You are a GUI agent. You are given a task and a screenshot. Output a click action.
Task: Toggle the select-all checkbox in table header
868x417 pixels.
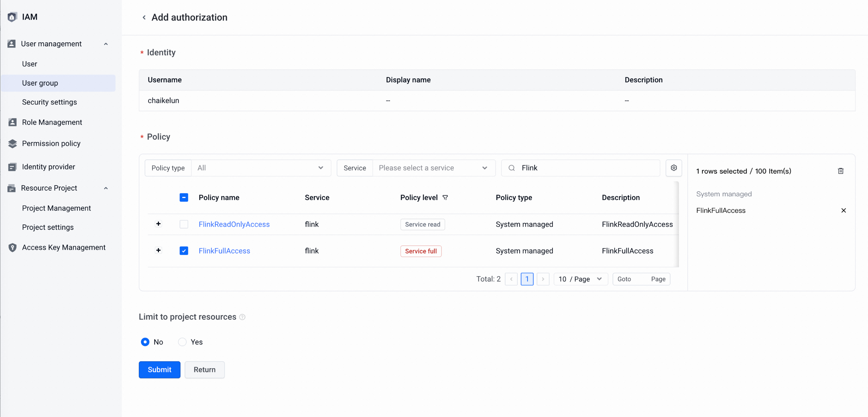184,197
